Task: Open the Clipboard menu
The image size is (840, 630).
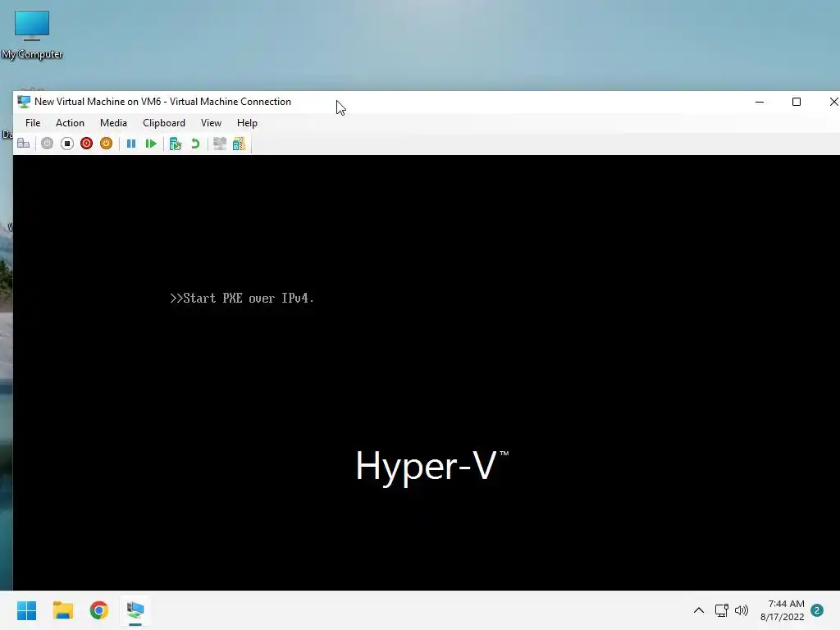Action: coord(164,123)
